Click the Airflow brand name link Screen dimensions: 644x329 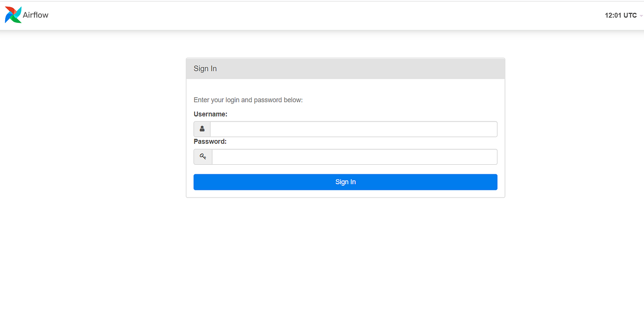36,15
